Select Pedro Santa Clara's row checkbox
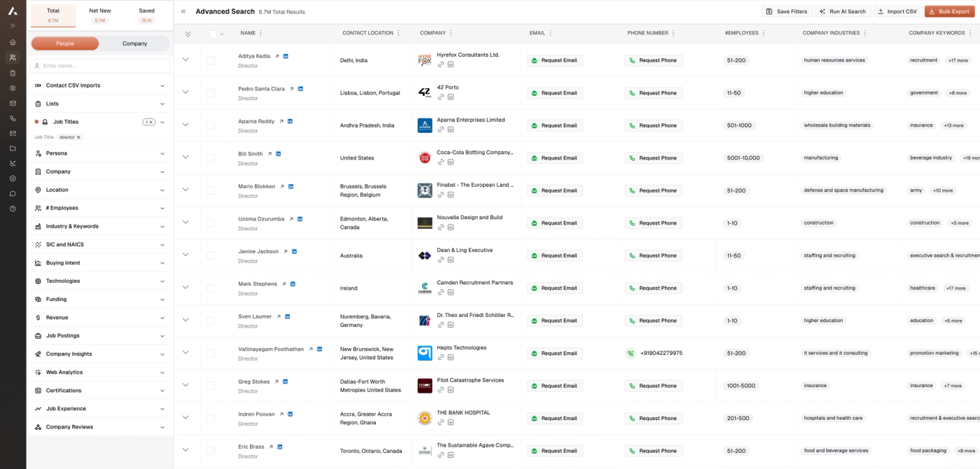This screenshot has width=980, height=469. tap(211, 92)
